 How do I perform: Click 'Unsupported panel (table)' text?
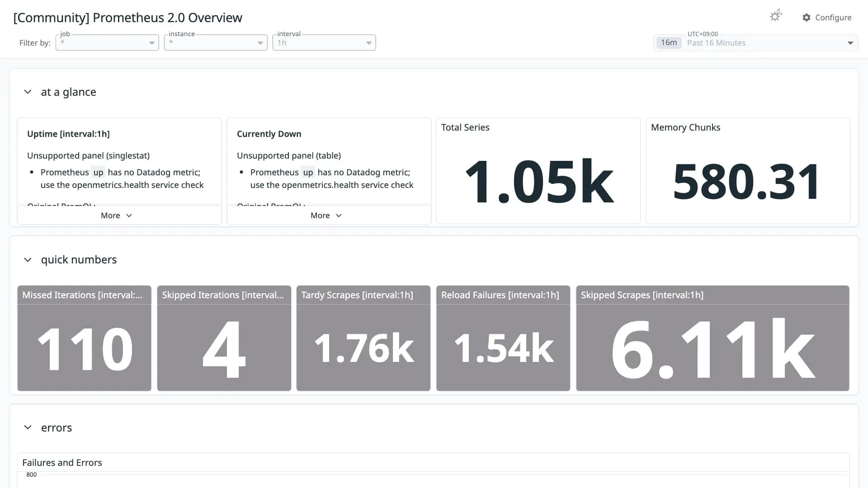point(289,156)
